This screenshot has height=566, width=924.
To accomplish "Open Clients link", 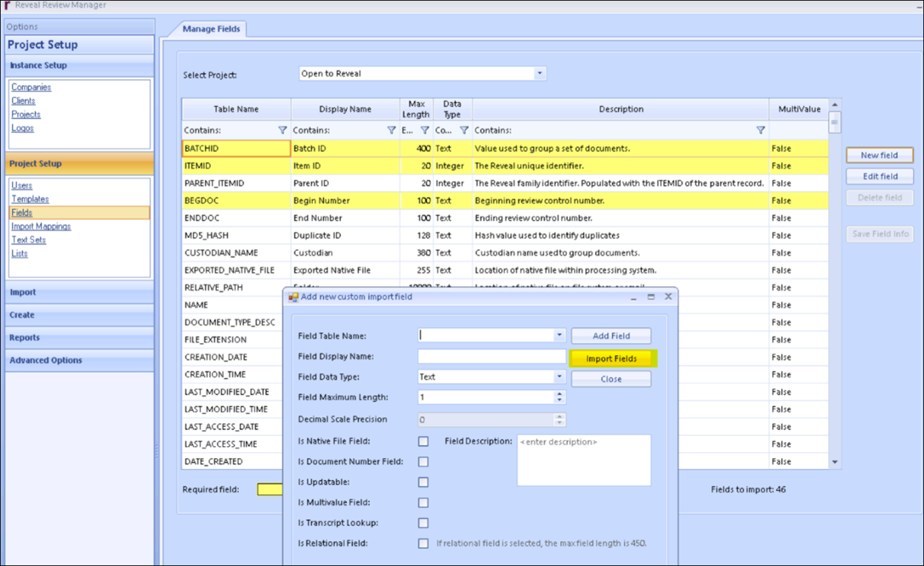I will 23,101.
